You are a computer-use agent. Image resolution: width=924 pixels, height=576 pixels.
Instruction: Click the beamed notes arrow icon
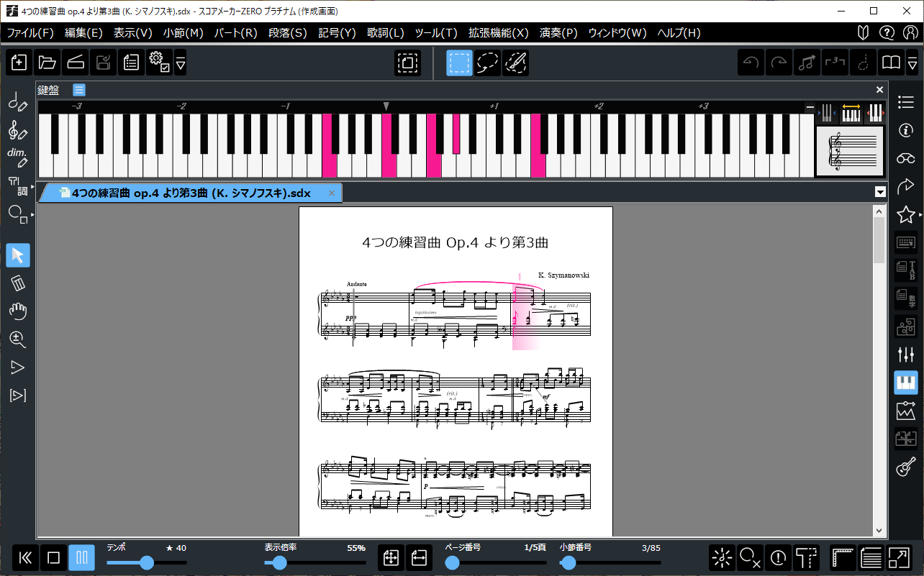(x=807, y=63)
